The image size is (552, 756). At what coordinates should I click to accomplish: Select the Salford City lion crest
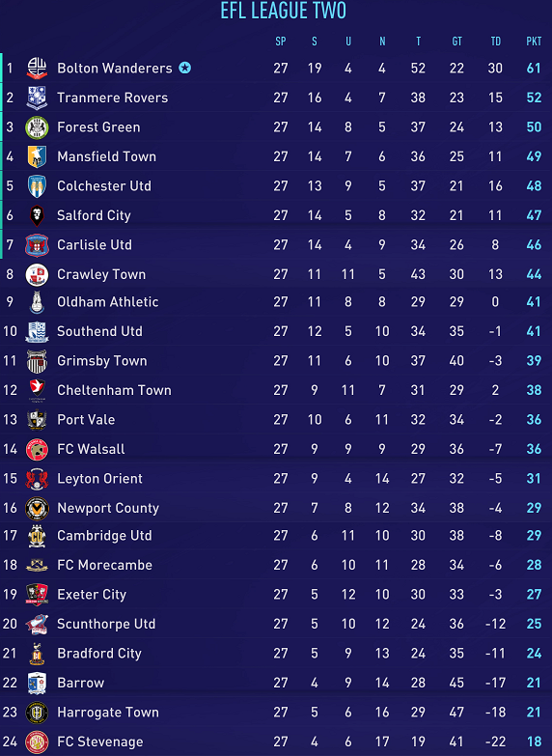tap(37, 215)
